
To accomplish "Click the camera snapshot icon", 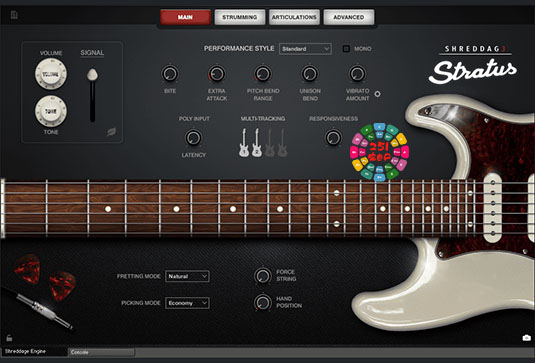I will click(x=526, y=337).
